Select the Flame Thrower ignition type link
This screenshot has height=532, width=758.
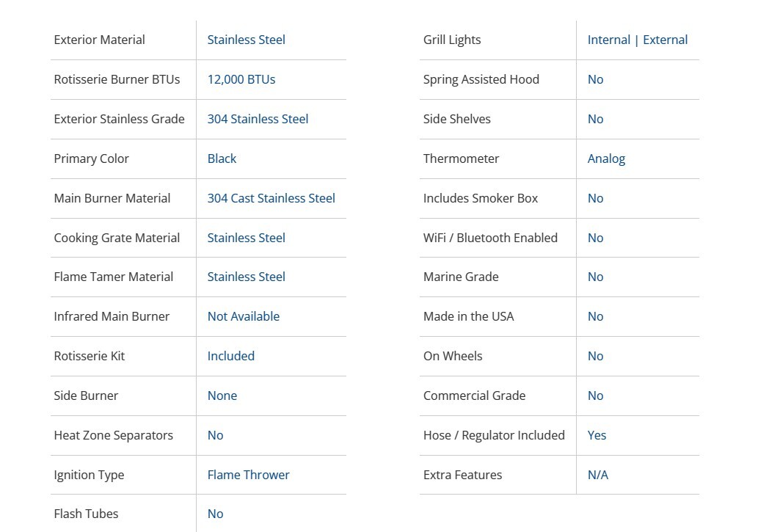pos(248,475)
